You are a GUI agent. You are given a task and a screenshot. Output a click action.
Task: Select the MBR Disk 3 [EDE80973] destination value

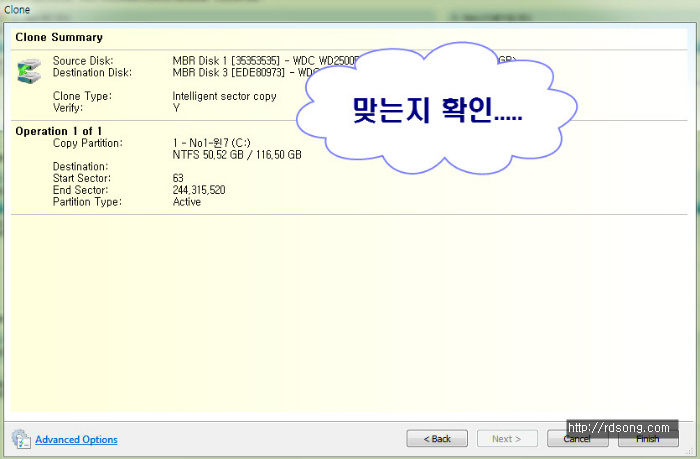(x=246, y=72)
